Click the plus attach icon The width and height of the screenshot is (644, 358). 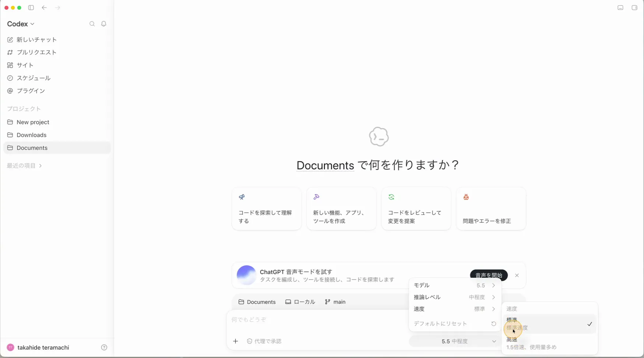tap(236, 341)
